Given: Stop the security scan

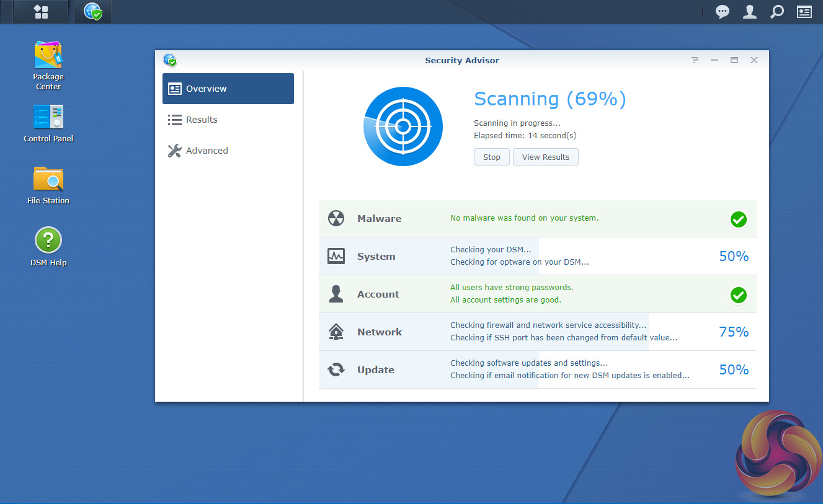Looking at the screenshot, I should coord(491,157).
